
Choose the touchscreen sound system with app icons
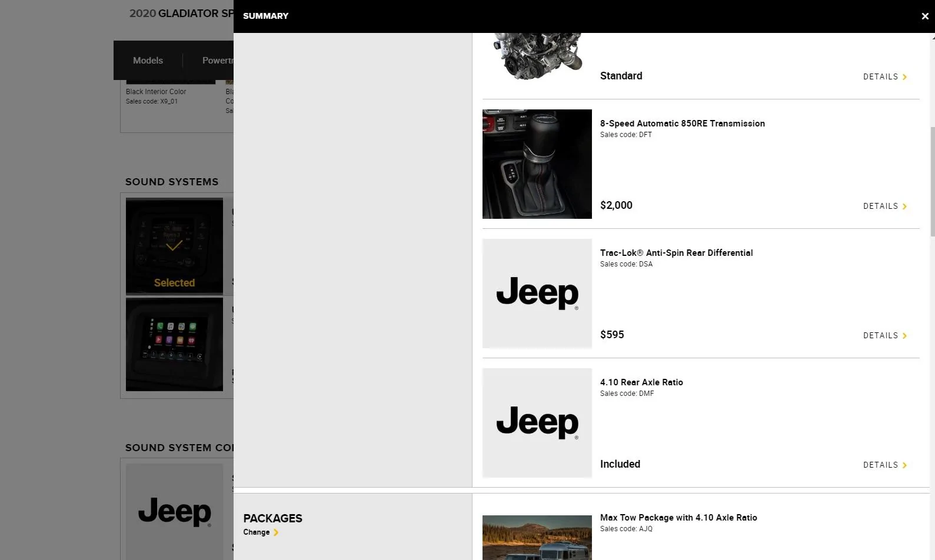click(x=174, y=345)
